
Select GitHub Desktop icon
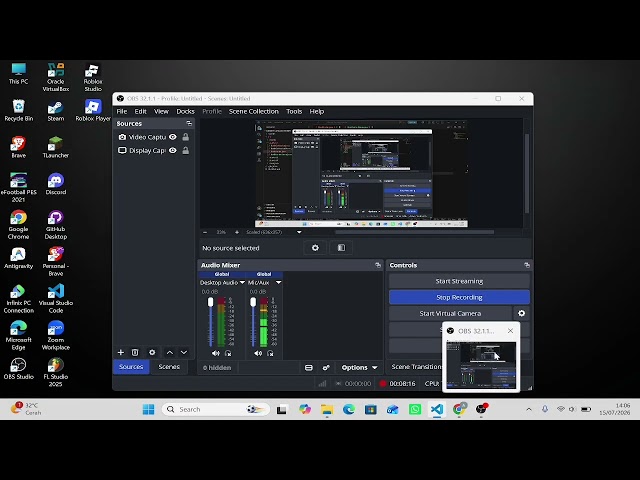[x=56, y=224]
